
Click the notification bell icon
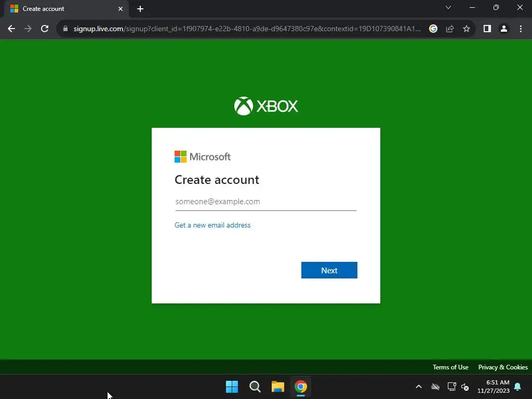click(x=518, y=387)
